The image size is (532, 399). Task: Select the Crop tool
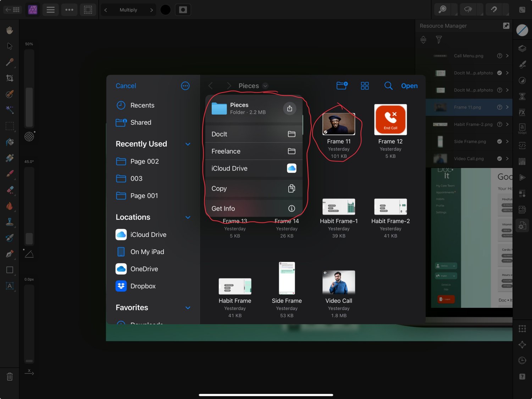click(x=10, y=78)
